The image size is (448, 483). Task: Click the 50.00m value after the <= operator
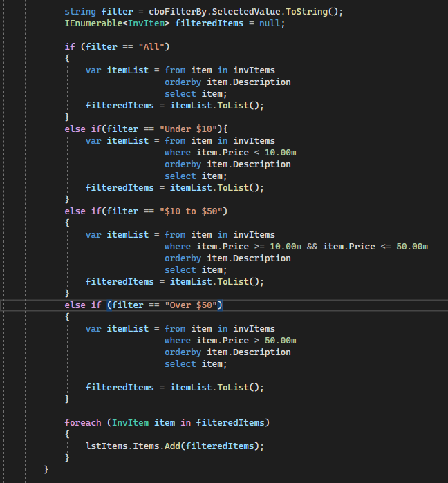click(x=412, y=247)
